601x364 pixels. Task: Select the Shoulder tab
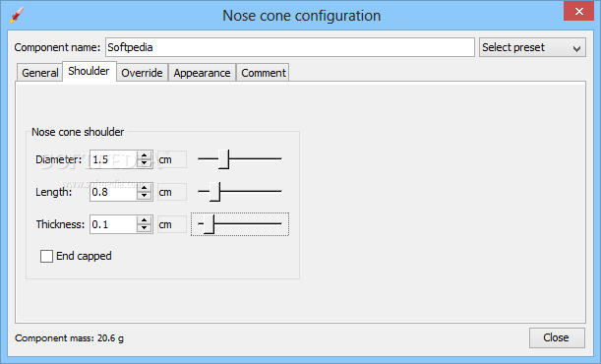pyautogui.click(x=89, y=71)
